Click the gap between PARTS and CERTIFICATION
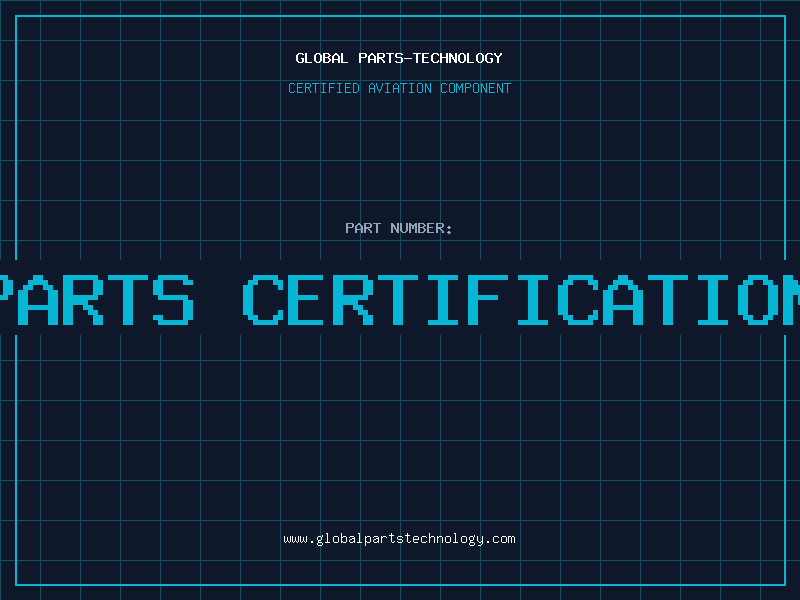800x600 pixels. [218, 298]
